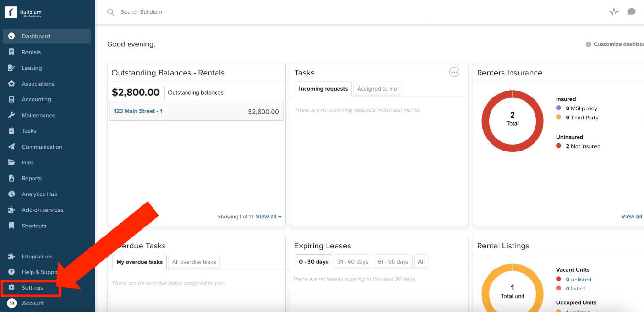This screenshot has width=644, height=312.
Task: Open the Add-on services puzzle icon
Action: pos(11,210)
